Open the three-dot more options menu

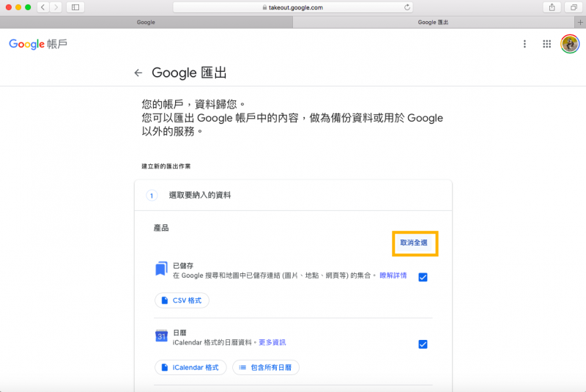[524, 44]
